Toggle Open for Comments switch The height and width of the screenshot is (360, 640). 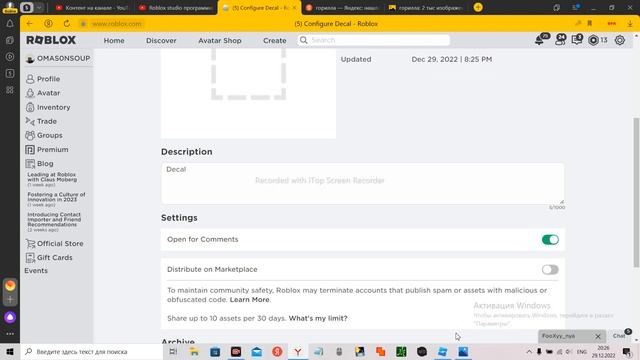point(550,240)
